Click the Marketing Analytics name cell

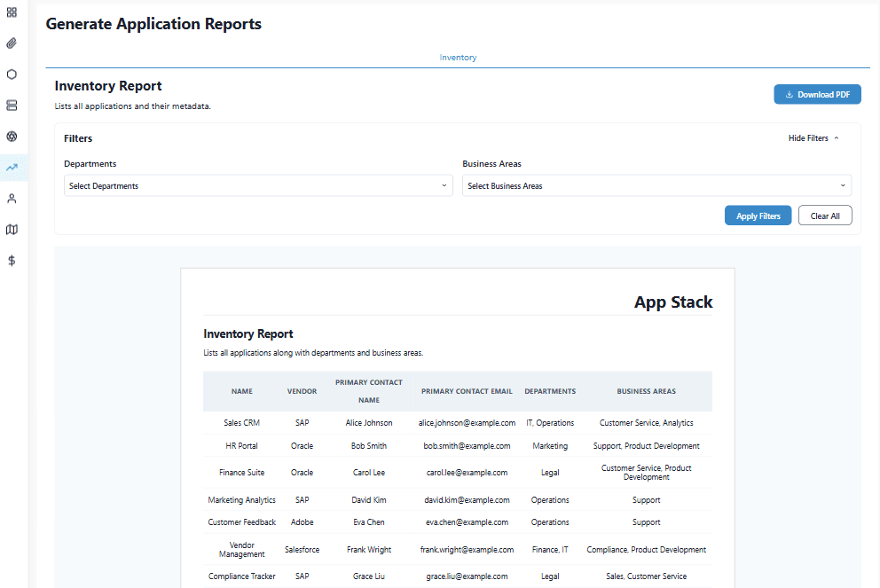(242, 500)
